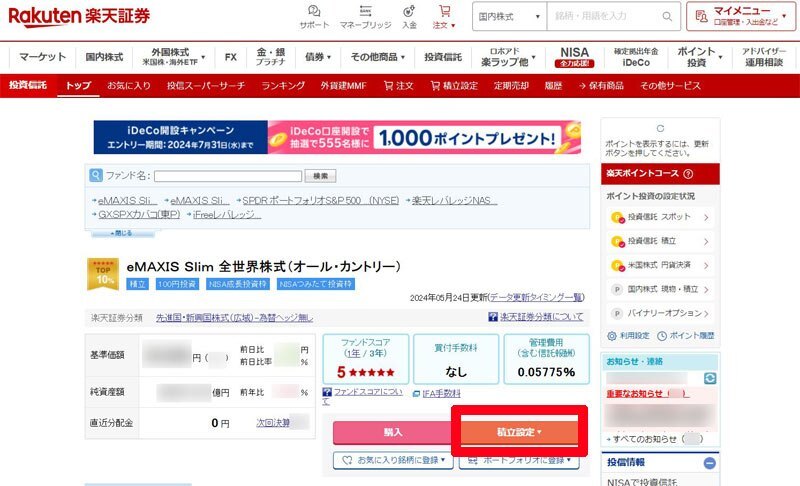Click the iDeCo開設キャンペーン banner

[337, 137]
